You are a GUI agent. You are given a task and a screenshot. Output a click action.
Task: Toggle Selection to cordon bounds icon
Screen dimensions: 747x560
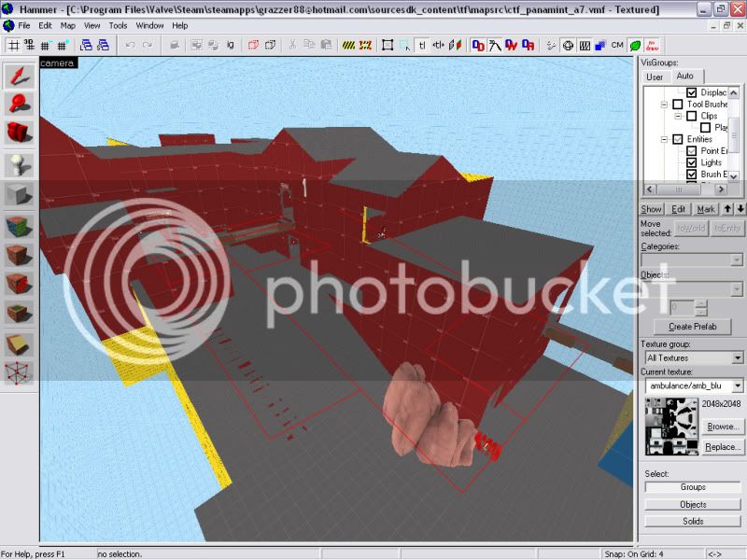click(x=365, y=45)
